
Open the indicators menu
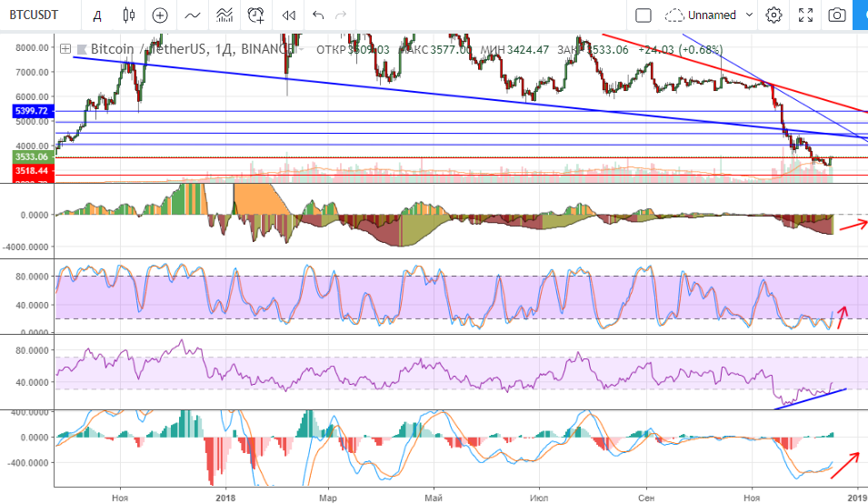click(x=192, y=15)
